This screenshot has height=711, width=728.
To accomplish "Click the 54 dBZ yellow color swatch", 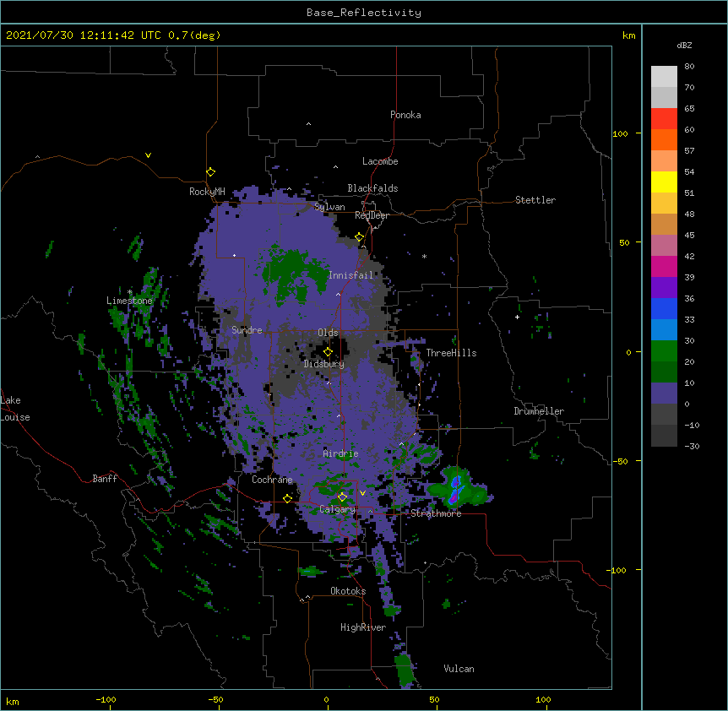I will [x=664, y=182].
